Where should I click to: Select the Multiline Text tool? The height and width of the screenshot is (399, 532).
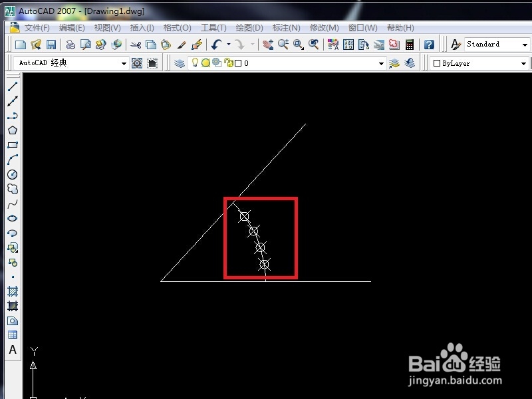(x=13, y=350)
